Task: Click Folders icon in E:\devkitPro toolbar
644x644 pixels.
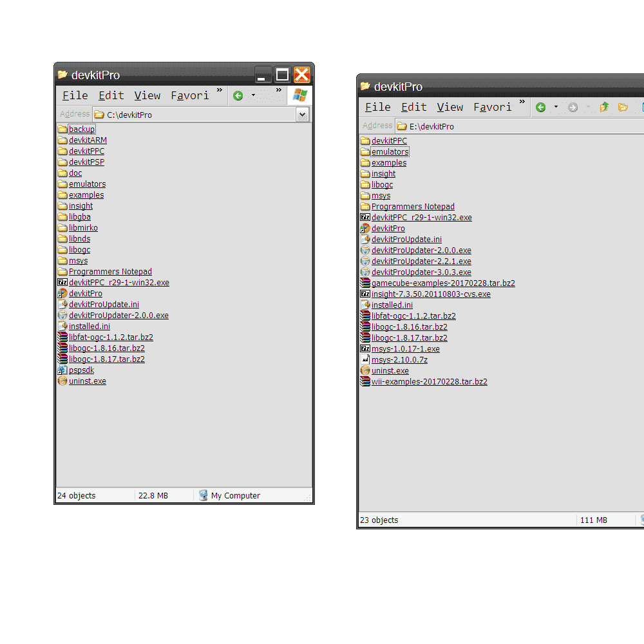Action: (x=623, y=107)
